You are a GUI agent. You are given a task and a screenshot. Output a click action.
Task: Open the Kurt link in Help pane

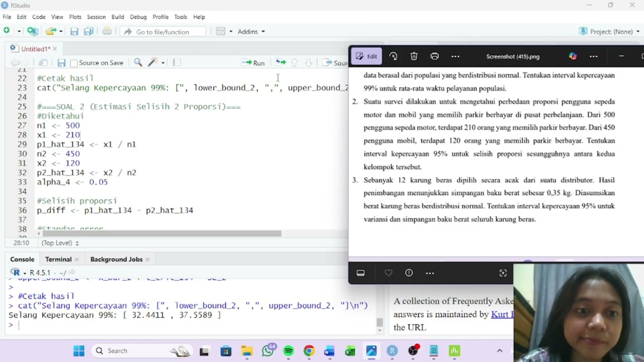pos(502,314)
